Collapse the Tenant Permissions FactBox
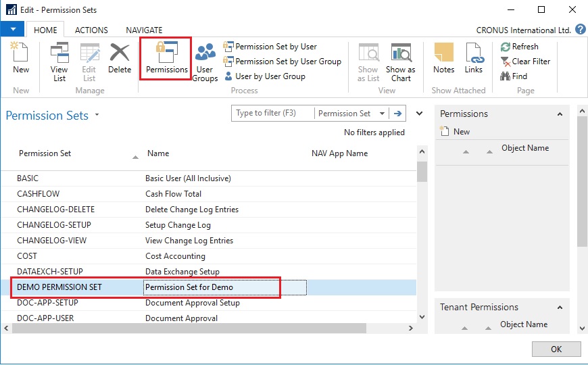588x365 pixels. [x=560, y=308]
